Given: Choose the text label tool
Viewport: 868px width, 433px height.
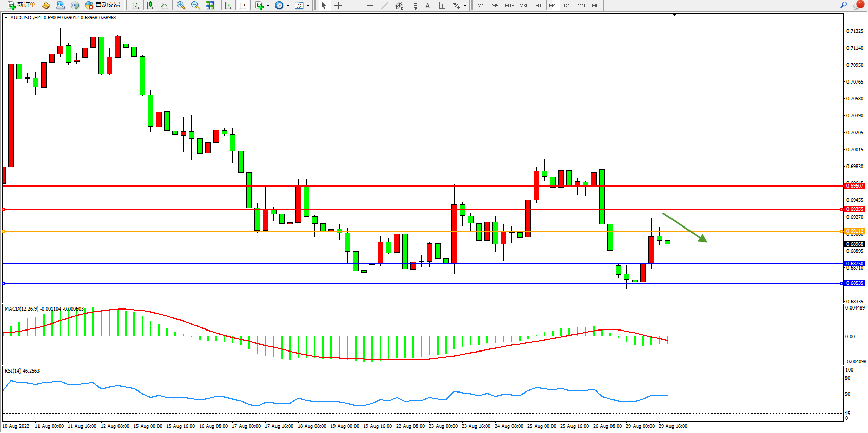Looking at the screenshot, I should [x=427, y=5].
